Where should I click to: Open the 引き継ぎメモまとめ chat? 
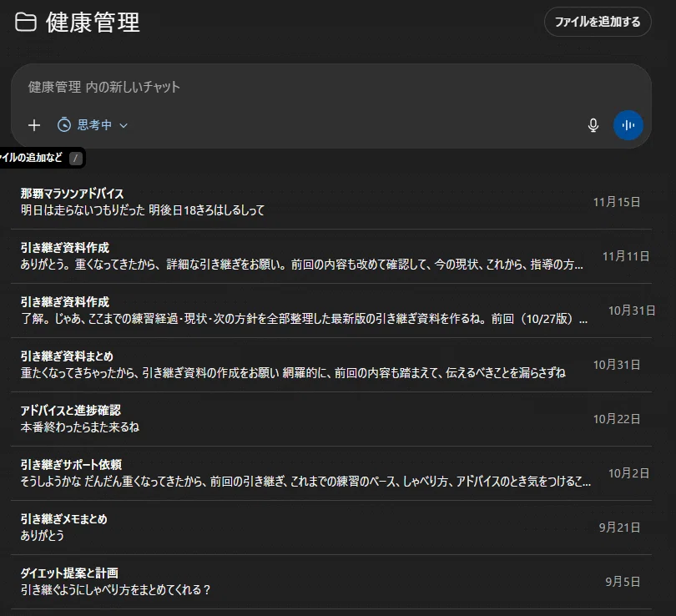pos(330,528)
